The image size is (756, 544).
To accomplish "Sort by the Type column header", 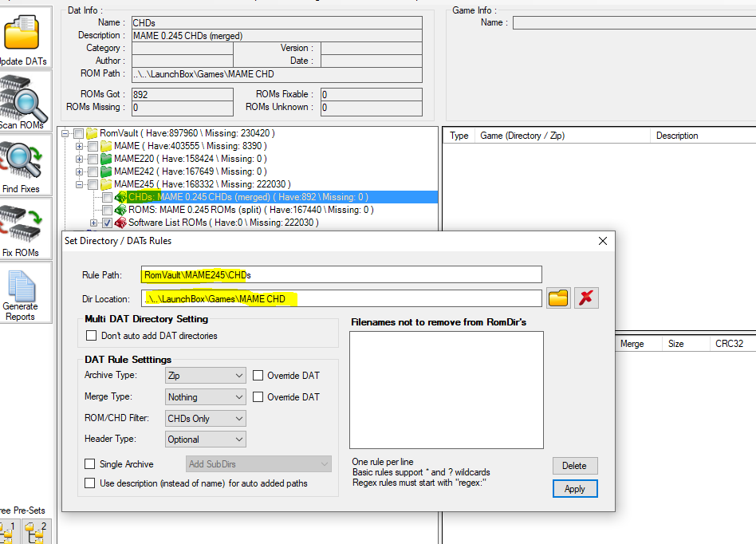I will click(459, 136).
